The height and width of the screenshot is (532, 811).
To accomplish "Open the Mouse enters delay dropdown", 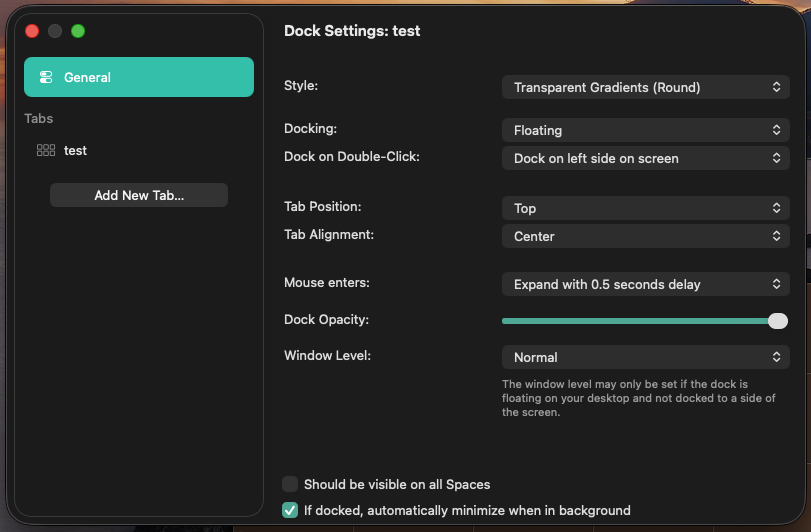I will (645, 285).
